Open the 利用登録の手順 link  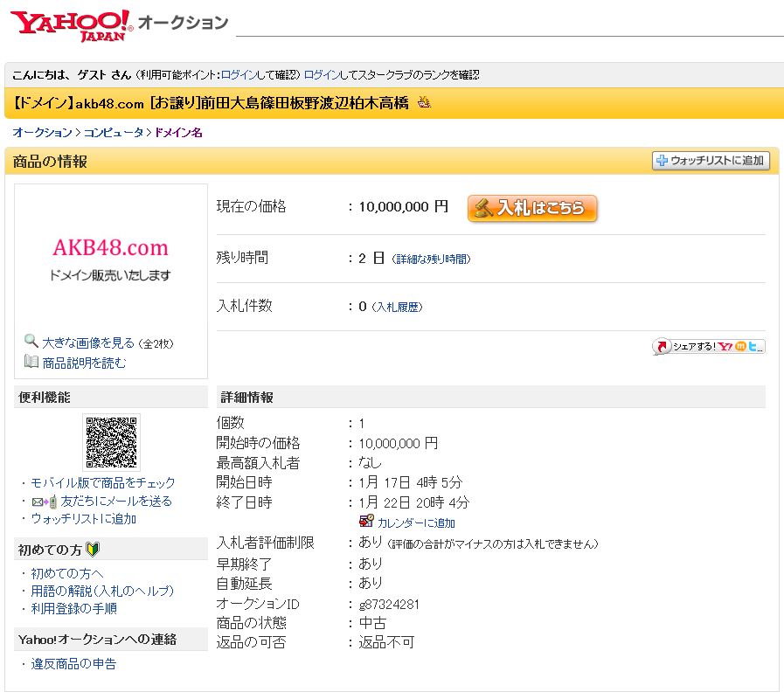(x=74, y=608)
